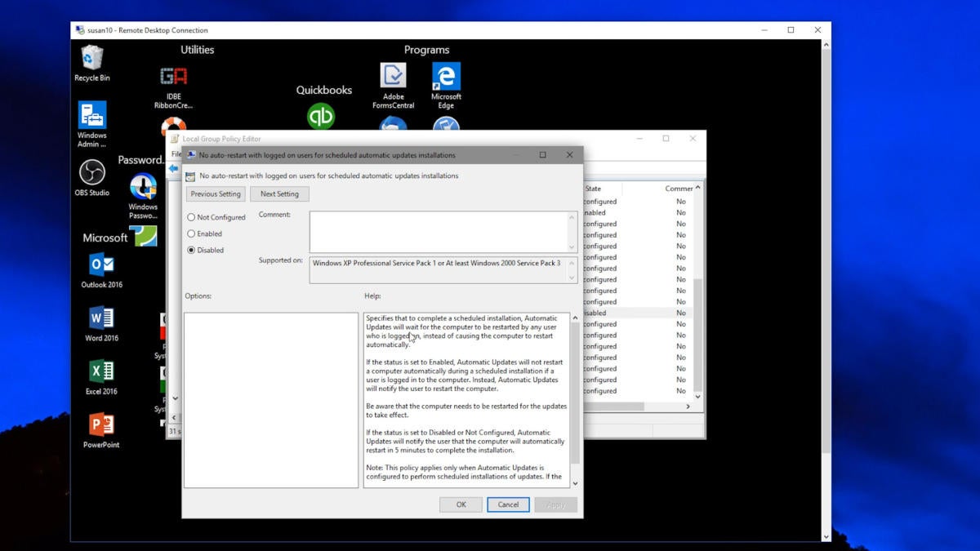Select the Not Configured radio option

tap(216, 217)
